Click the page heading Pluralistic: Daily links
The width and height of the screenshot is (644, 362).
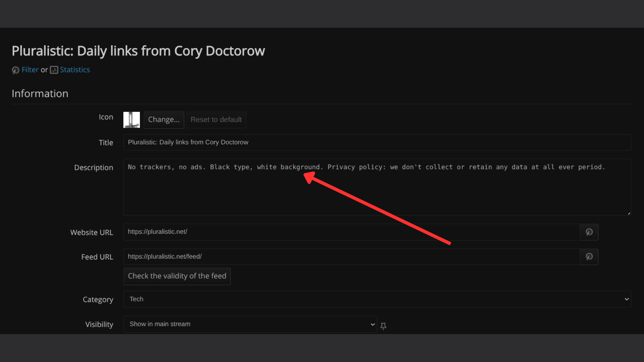[x=138, y=51]
